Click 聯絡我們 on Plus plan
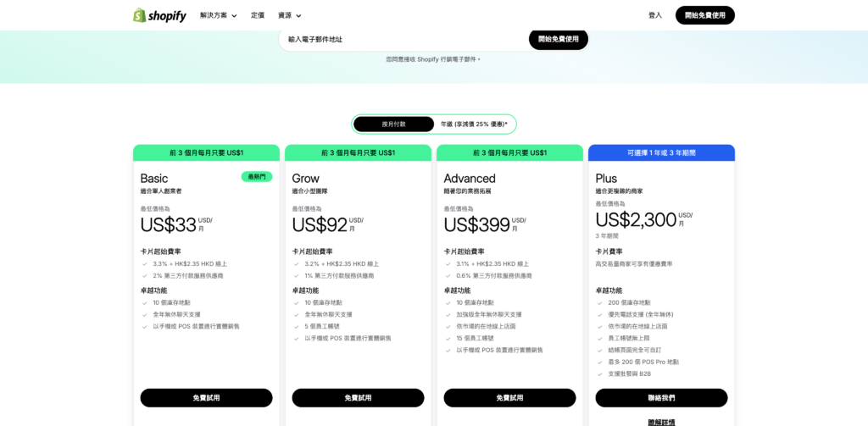Image resolution: width=868 pixels, height=426 pixels. (x=661, y=398)
